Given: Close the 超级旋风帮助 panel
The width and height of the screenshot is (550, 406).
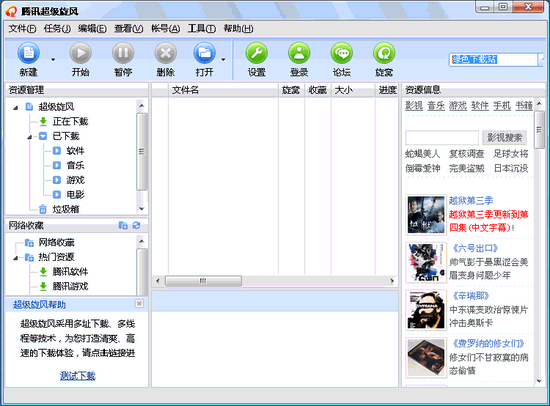Looking at the screenshot, I should tap(139, 304).
